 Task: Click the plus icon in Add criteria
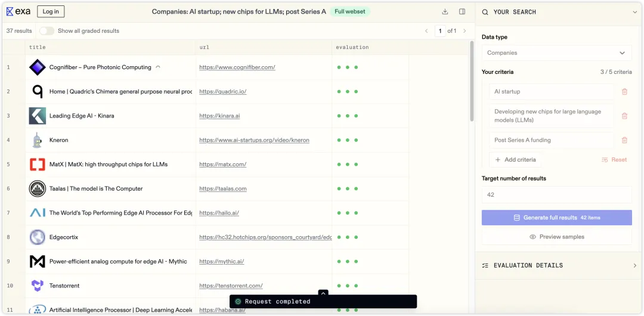[x=498, y=160]
